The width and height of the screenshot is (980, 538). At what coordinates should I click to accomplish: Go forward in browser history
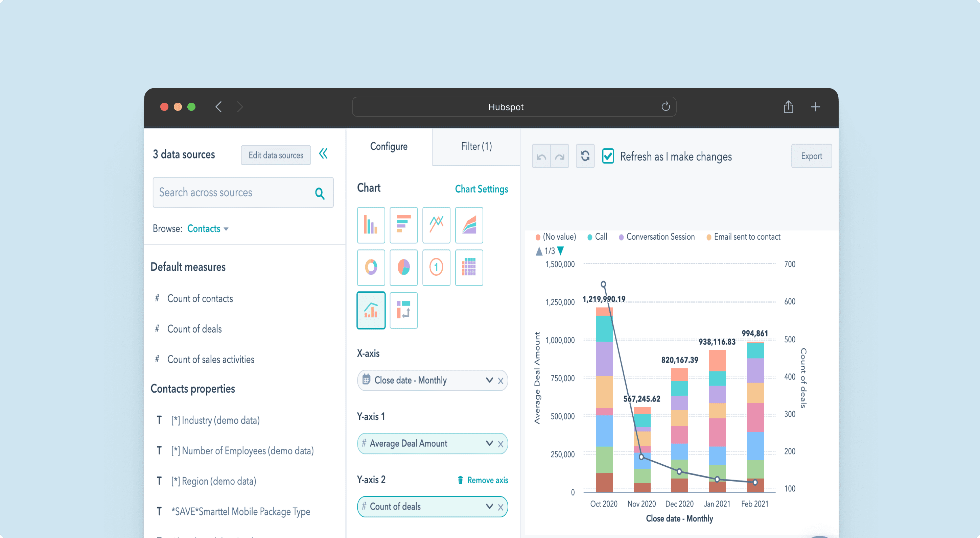point(240,107)
